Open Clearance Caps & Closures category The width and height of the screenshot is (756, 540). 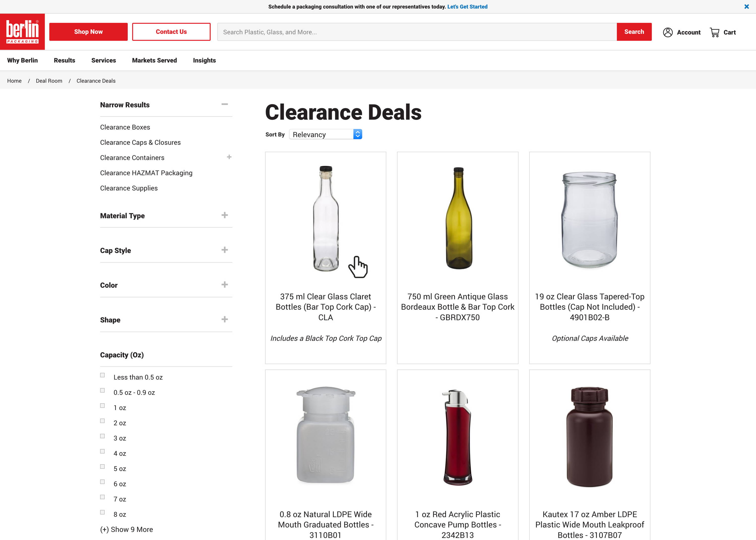pyautogui.click(x=140, y=142)
